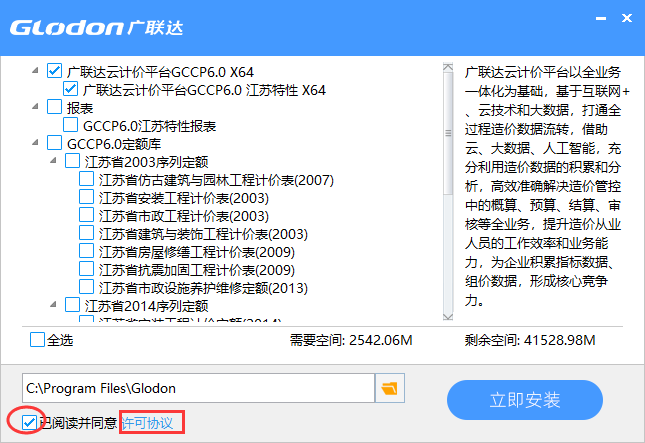Untick 已阅读并同意 agreement checkbox
Screen dimensions: 645x443
[x=29, y=422]
